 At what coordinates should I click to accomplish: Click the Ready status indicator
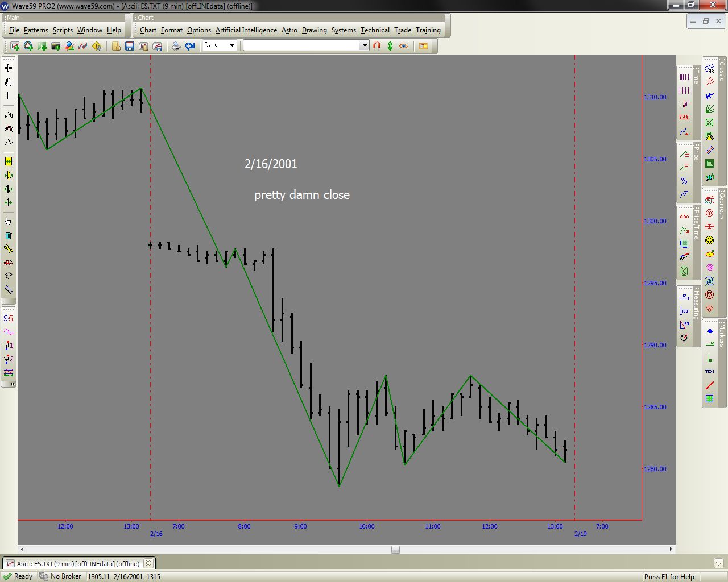(x=18, y=576)
